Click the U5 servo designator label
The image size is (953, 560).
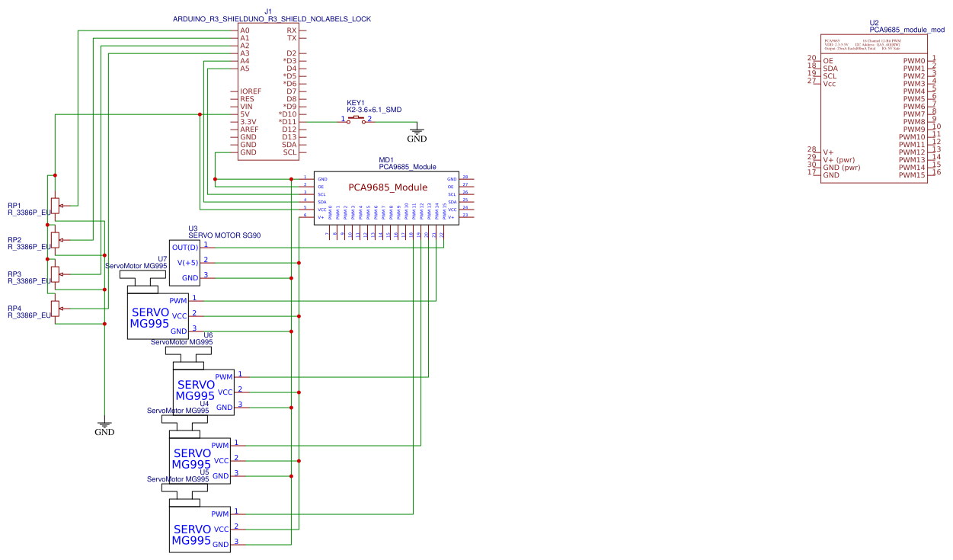click(x=204, y=472)
